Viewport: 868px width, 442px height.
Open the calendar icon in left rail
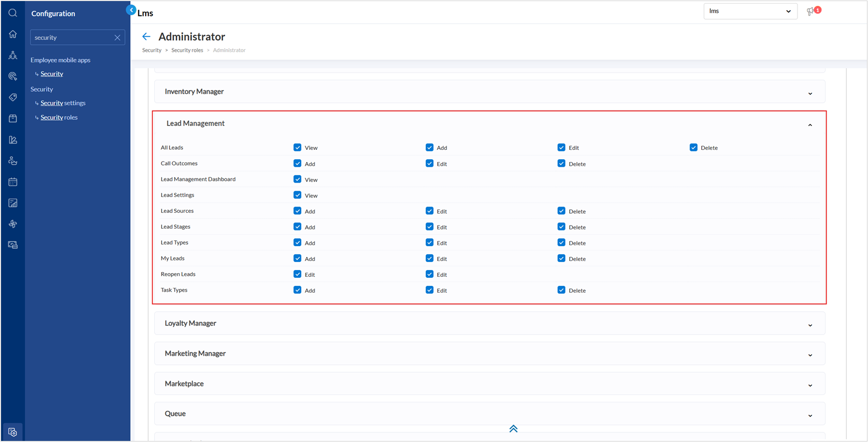pyautogui.click(x=13, y=182)
